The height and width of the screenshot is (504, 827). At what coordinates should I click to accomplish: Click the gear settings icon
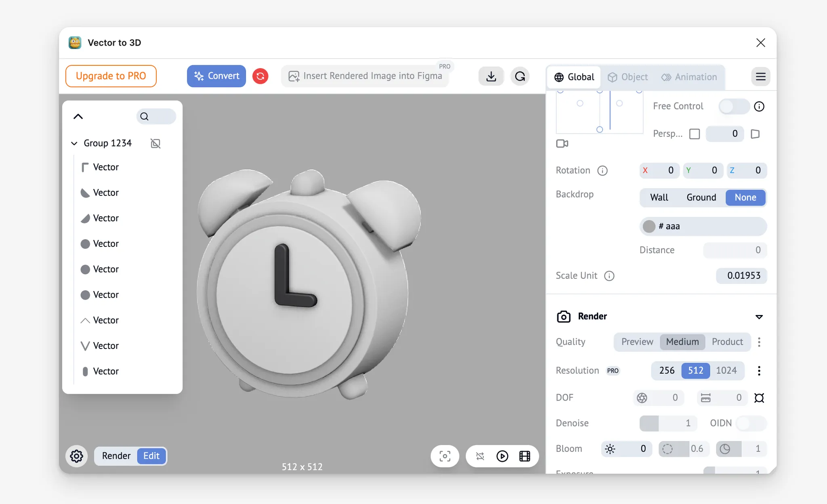click(76, 456)
